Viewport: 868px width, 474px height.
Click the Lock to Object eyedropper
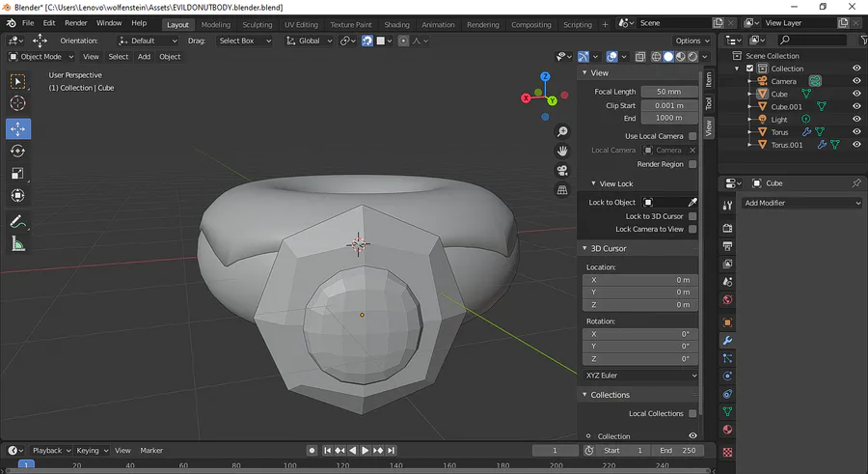pyautogui.click(x=692, y=203)
